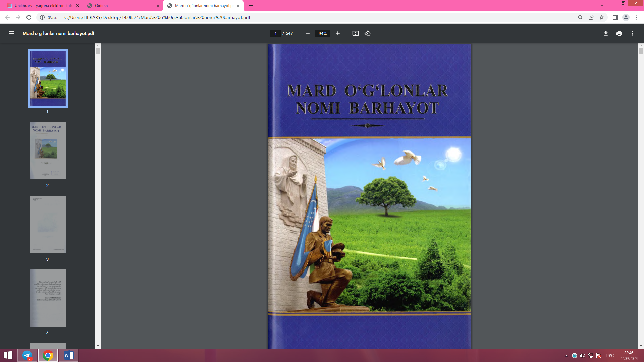Reload the current page

click(29, 17)
